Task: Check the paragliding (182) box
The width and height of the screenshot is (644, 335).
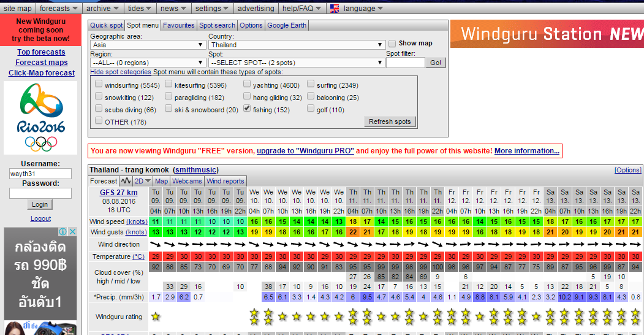Action: coord(169,96)
